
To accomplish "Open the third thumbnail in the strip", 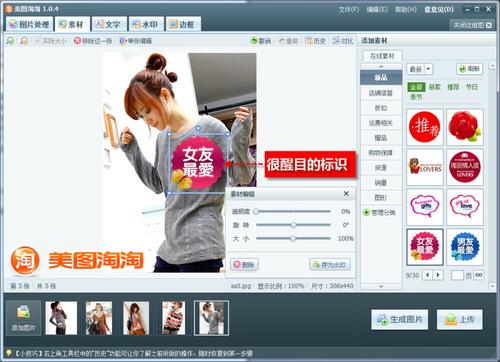I will pyautogui.click(x=136, y=318).
